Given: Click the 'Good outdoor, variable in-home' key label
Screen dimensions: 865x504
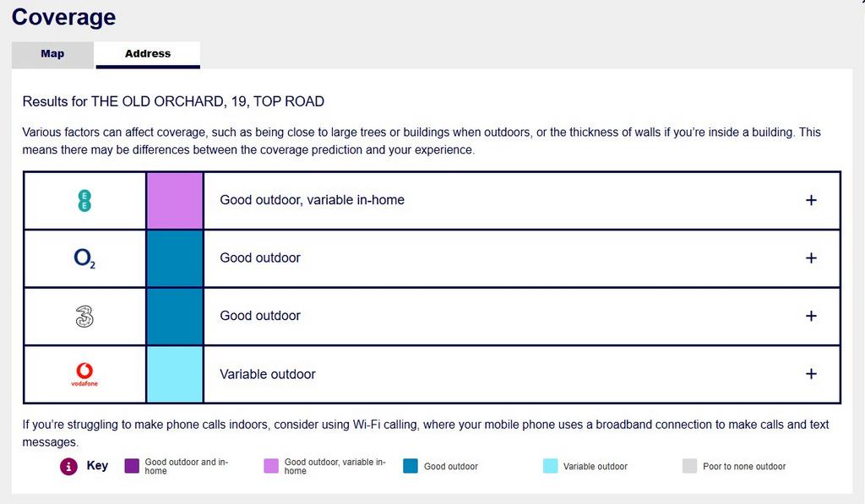Looking at the screenshot, I should [335, 467].
